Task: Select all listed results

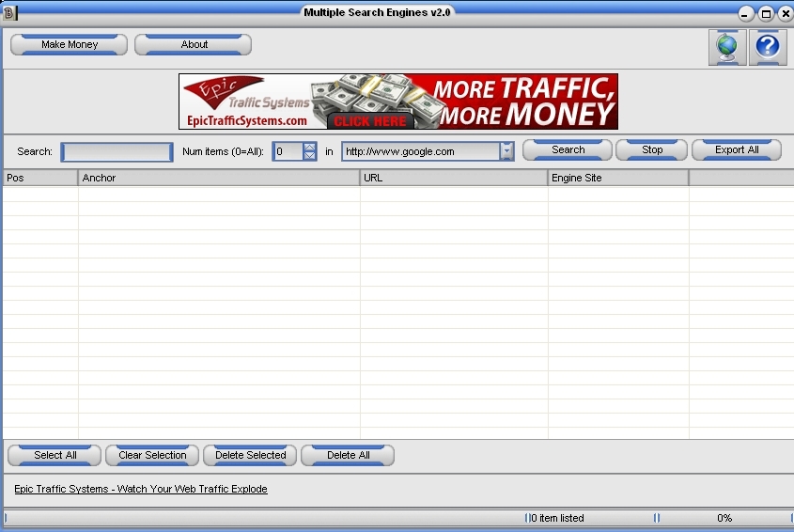Action: (54, 456)
